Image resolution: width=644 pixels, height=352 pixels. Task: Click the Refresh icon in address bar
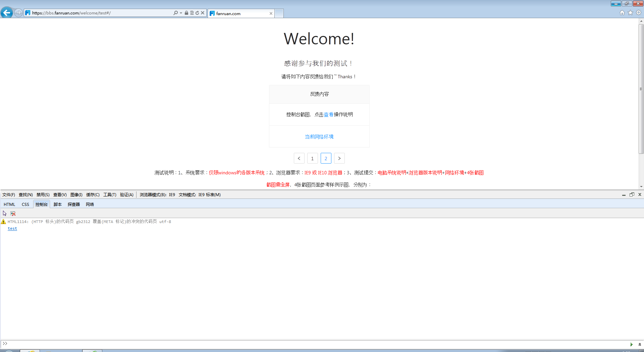(197, 13)
